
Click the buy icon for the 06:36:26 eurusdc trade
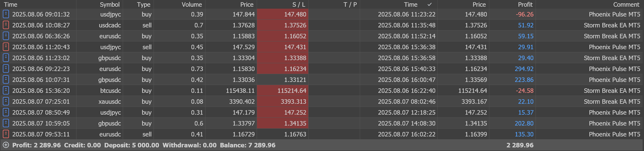point(6,36)
